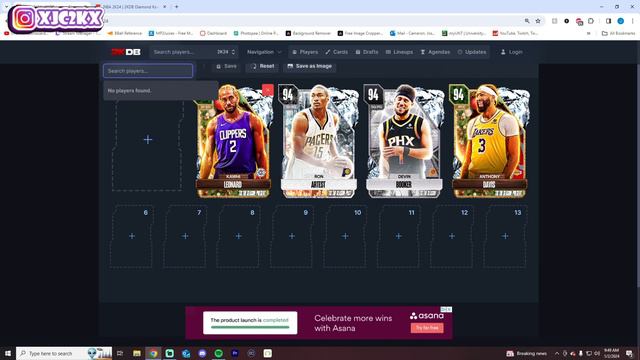This screenshot has width=640, height=360.
Task: Open the Lineups menu
Action: (x=399, y=52)
